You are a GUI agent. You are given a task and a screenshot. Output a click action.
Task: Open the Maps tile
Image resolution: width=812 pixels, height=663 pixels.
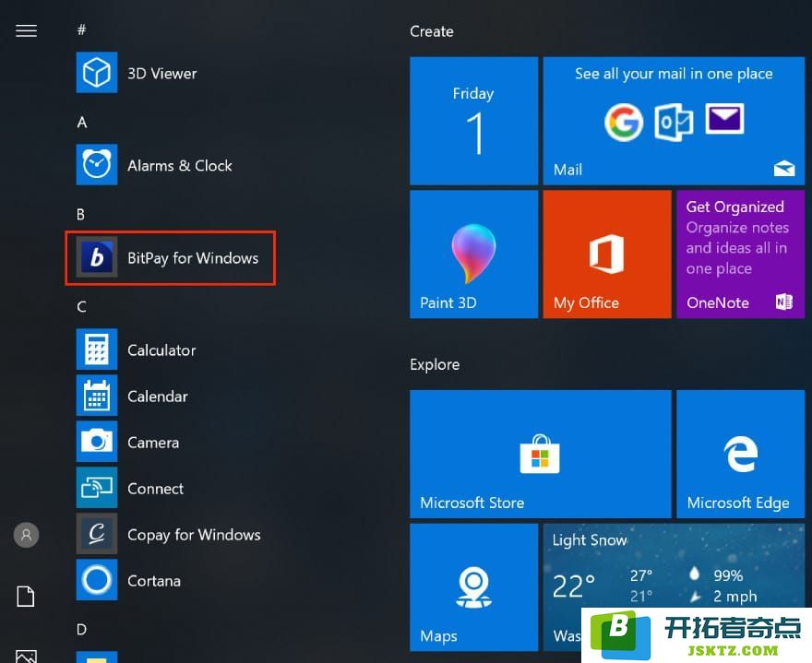click(473, 587)
